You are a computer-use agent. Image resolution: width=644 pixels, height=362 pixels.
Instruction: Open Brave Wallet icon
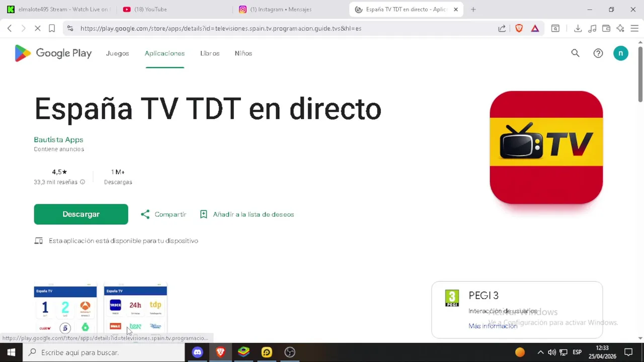point(606,29)
